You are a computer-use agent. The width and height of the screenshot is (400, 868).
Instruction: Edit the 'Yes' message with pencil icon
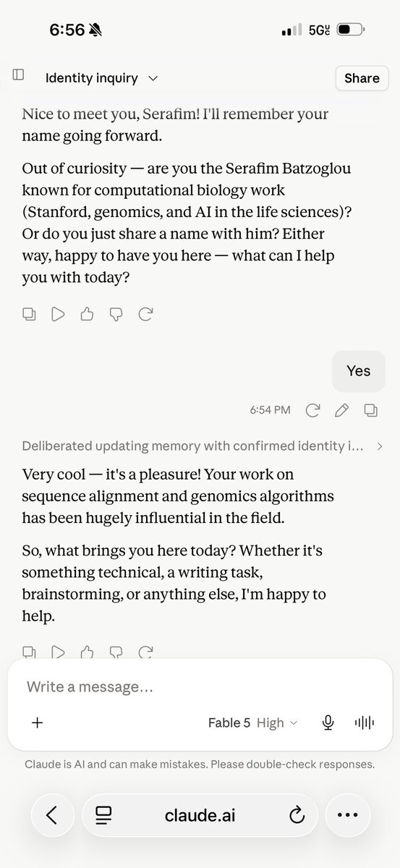tap(341, 410)
